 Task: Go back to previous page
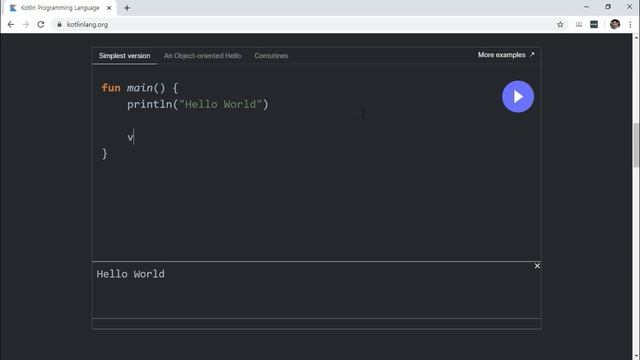pyautogui.click(x=11, y=24)
